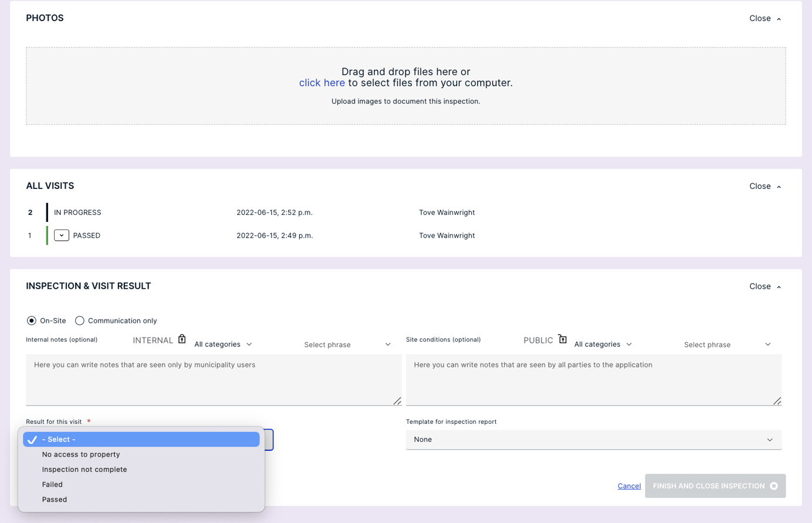Expand the Passed visit row chevron
This screenshot has height=523, width=812.
[62, 235]
